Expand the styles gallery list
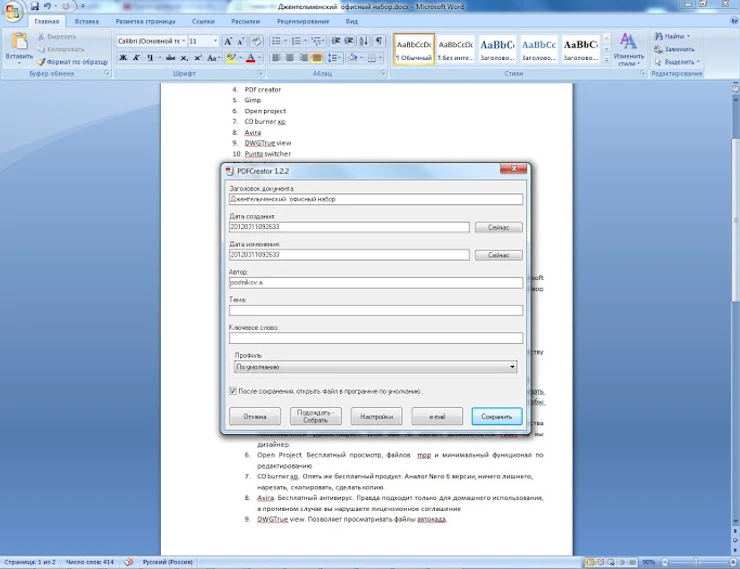This screenshot has height=569, width=740. [x=607, y=60]
